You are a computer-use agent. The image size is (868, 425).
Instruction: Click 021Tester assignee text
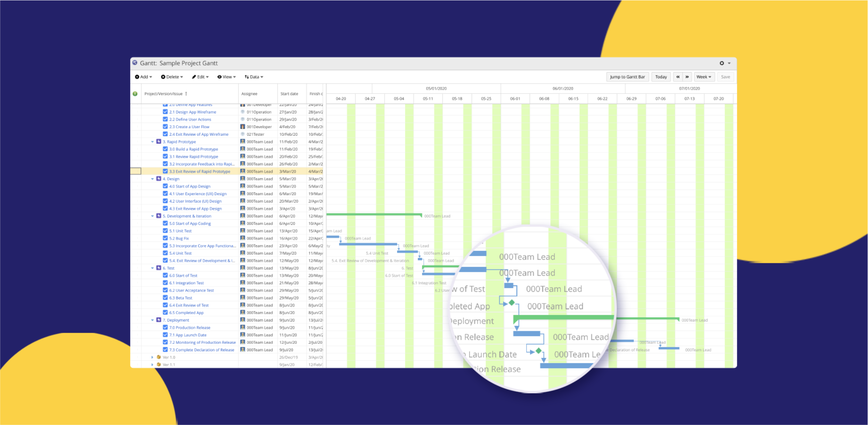tap(256, 134)
